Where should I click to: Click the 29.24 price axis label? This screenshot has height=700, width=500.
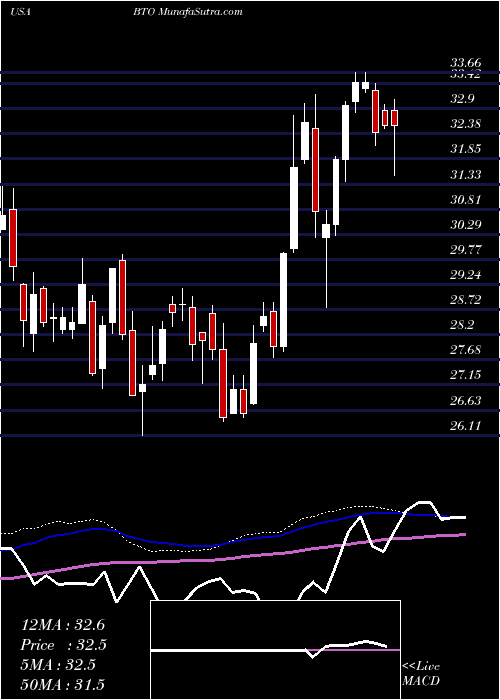click(466, 275)
